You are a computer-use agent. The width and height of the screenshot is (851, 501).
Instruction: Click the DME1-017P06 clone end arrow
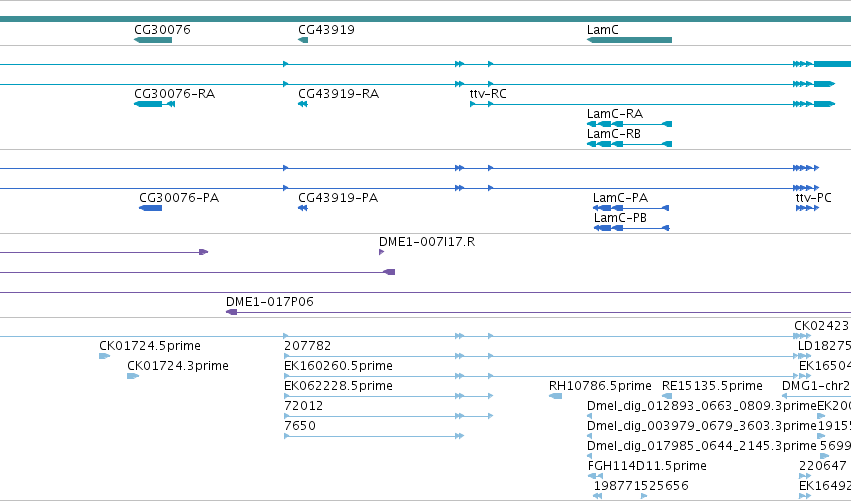pos(231,312)
